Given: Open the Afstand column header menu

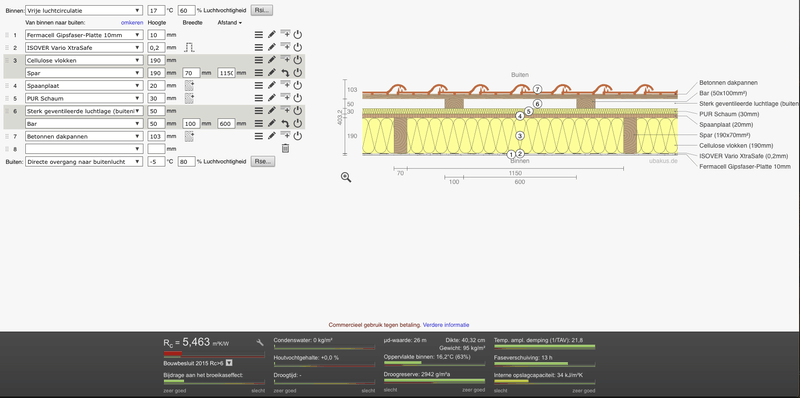Looking at the screenshot, I should pos(230,22).
